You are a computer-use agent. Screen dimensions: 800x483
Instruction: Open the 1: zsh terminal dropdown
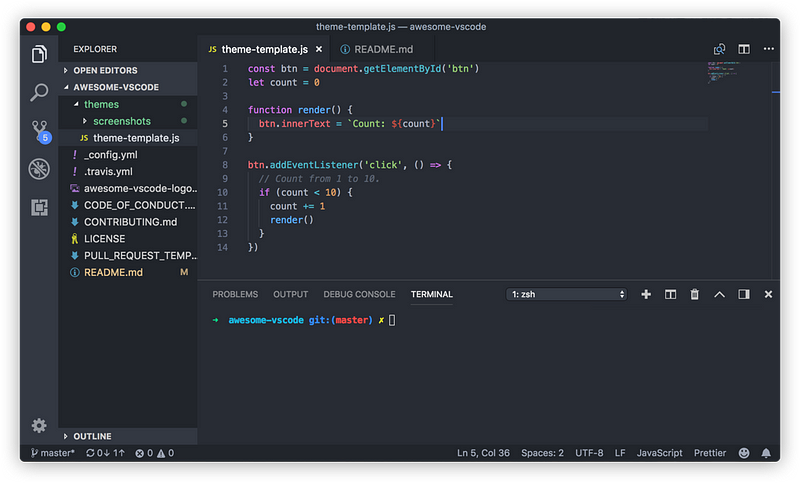pos(566,294)
